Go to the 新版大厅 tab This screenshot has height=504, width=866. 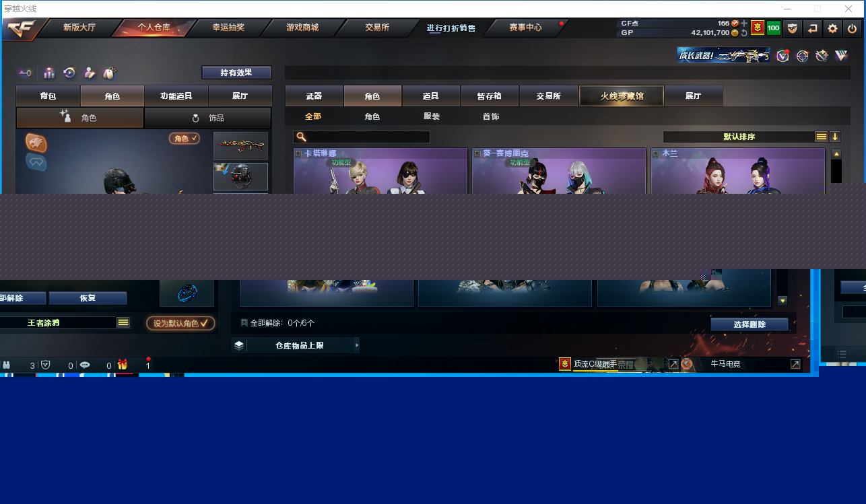tap(79, 28)
